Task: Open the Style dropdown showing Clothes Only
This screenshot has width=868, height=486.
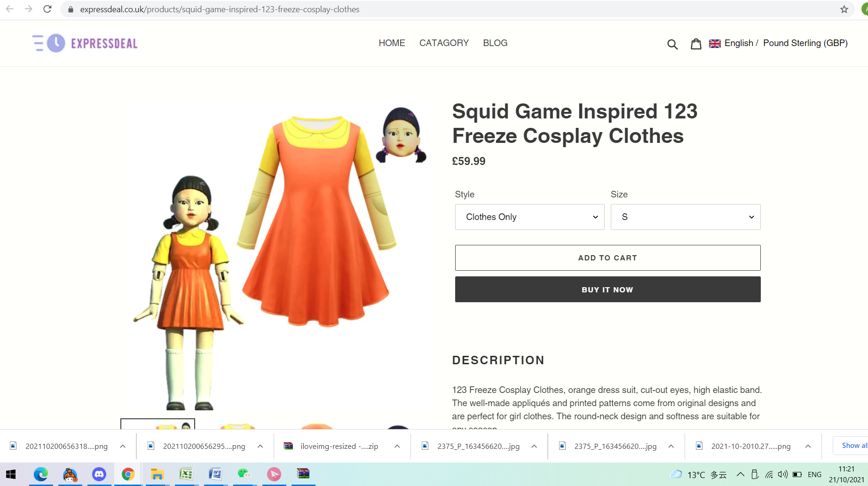Action: tap(529, 217)
